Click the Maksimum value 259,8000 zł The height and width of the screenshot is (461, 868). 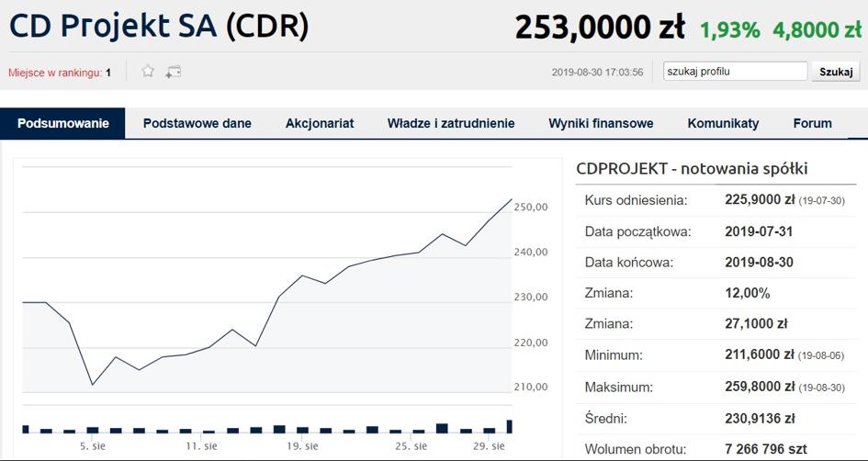pos(760,387)
